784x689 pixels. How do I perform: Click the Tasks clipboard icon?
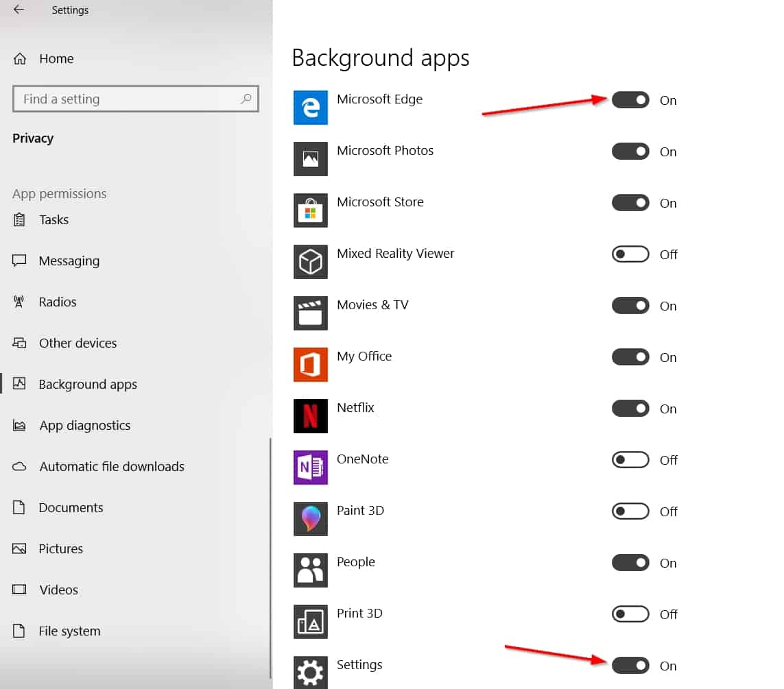19,219
